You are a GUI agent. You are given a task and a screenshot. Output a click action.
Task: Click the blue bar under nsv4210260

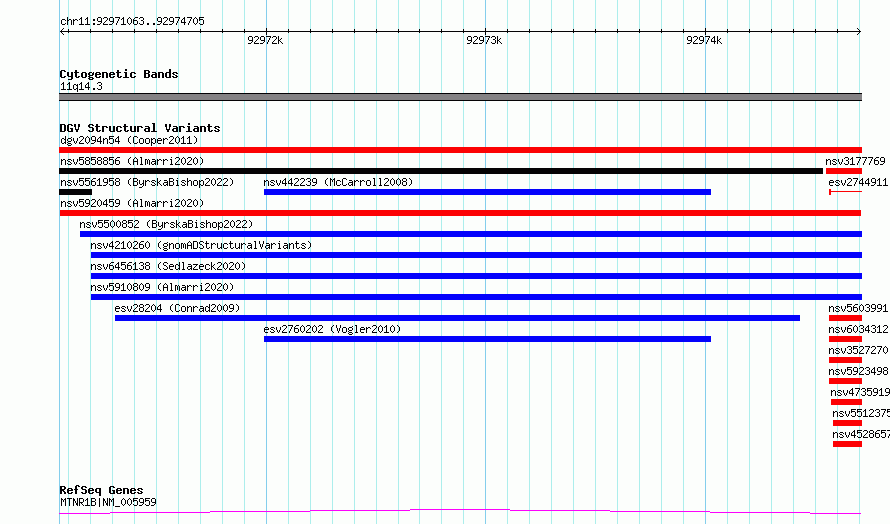[x=476, y=255]
